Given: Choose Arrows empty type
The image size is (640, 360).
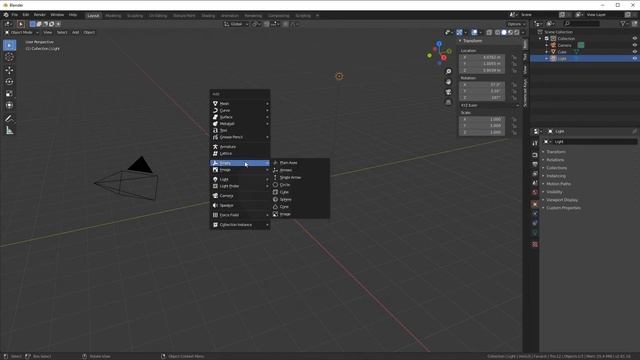Looking at the screenshot, I should pos(300,170).
